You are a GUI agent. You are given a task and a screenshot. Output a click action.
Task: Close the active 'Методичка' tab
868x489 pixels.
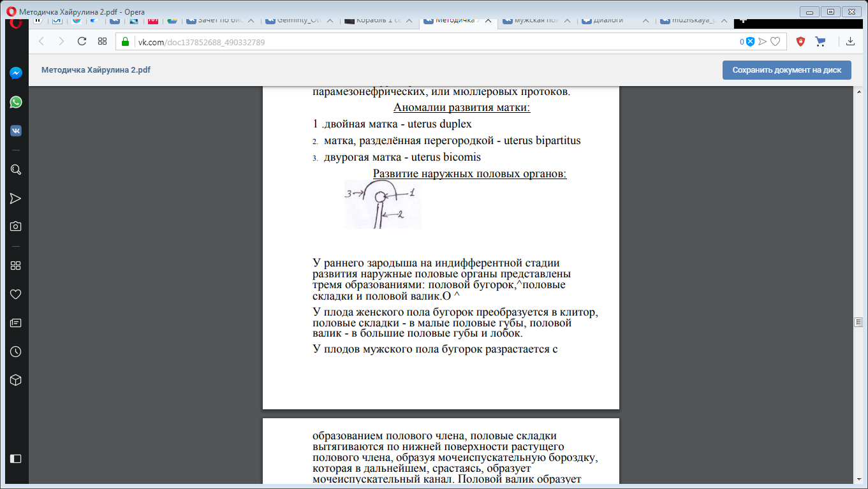(488, 21)
